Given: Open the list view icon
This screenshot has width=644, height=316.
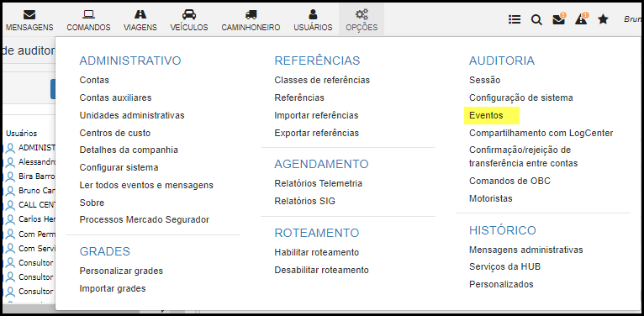Looking at the screenshot, I should coord(515,19).
